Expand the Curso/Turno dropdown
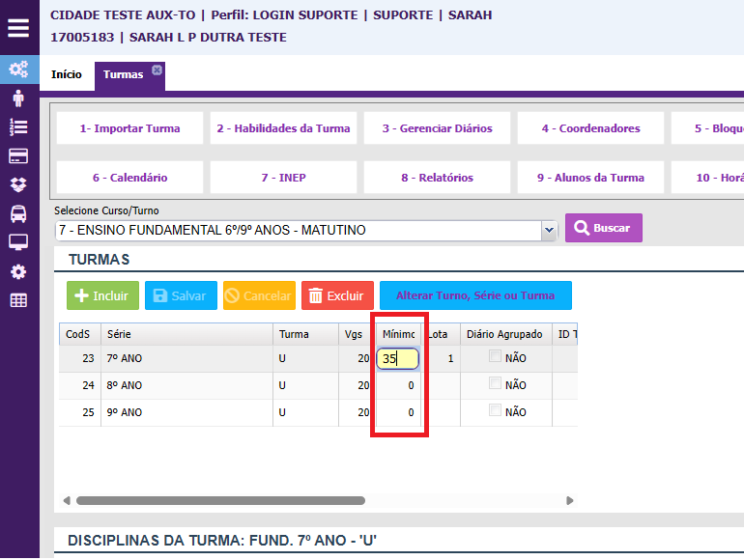 (550, 230)
